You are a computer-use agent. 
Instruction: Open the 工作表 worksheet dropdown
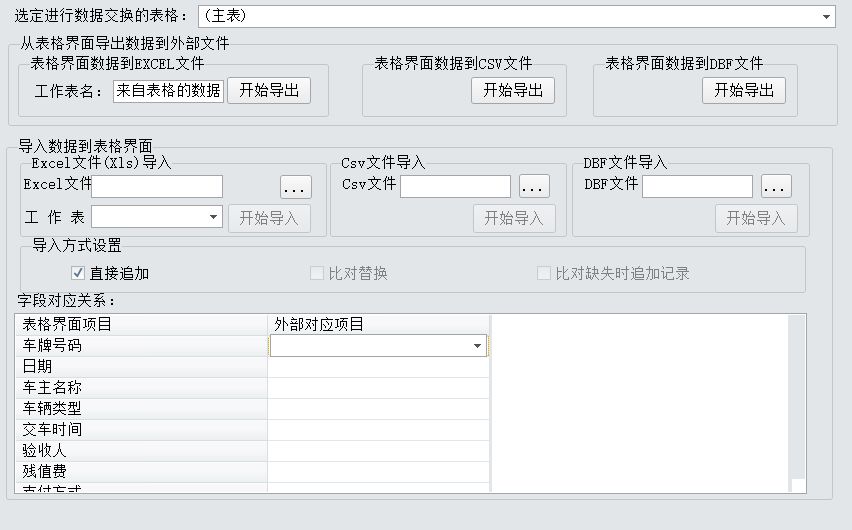(x=157, y=217)
